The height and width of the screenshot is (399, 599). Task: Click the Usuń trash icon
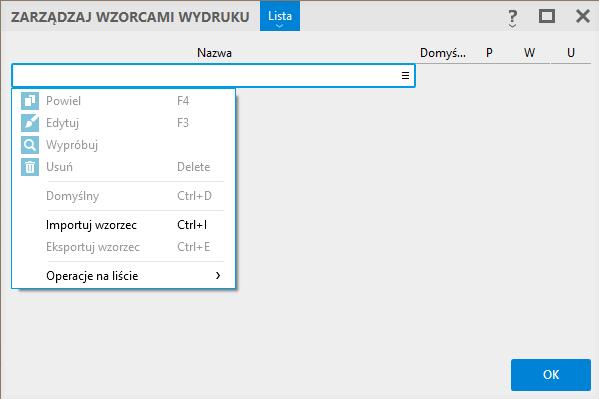click(30, 167)
